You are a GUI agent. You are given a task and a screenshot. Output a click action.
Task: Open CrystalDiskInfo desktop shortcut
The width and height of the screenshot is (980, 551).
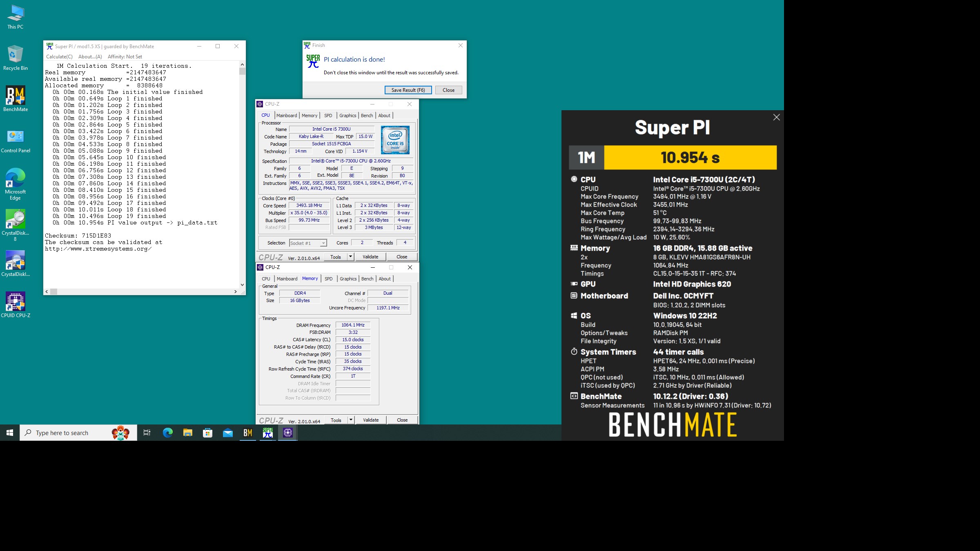pyautogui.click(x=16, y=264)
